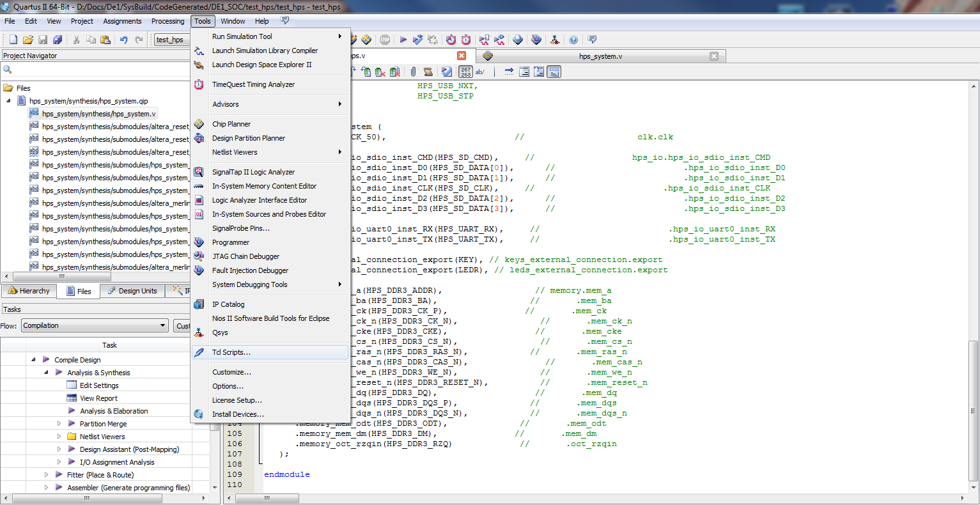Open the Flow Compilation dropdown
Image resolution: width=980 pixels, height=505 pixels.
coord(95,325)
